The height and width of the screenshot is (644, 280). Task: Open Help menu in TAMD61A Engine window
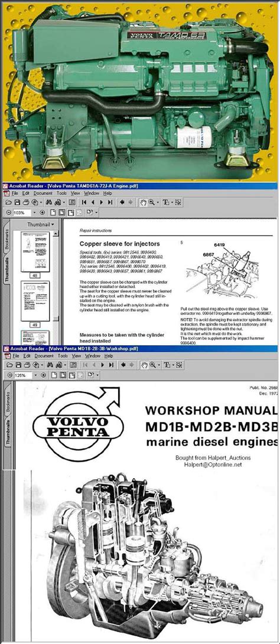pyautogui.click(x=108, y=193)
